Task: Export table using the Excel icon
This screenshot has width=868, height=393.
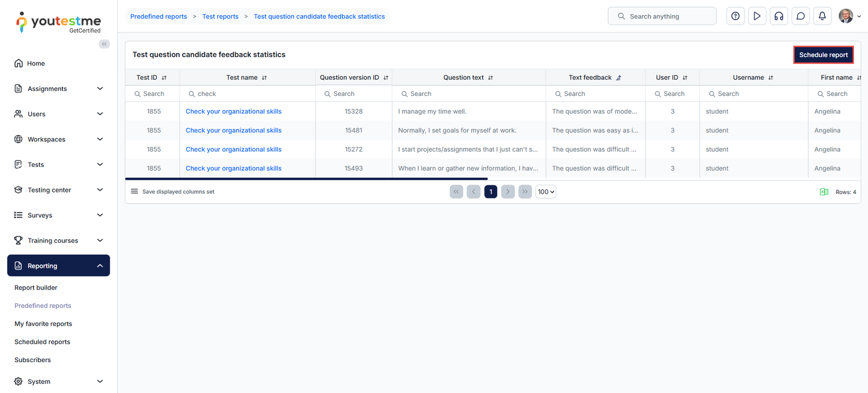Action: (x=824, y=192)
